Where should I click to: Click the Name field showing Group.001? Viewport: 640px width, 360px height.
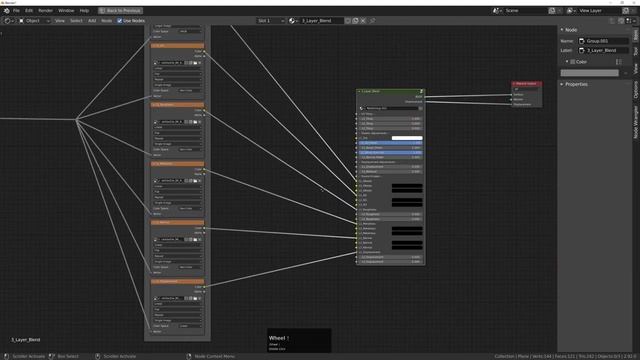point(603,41)
